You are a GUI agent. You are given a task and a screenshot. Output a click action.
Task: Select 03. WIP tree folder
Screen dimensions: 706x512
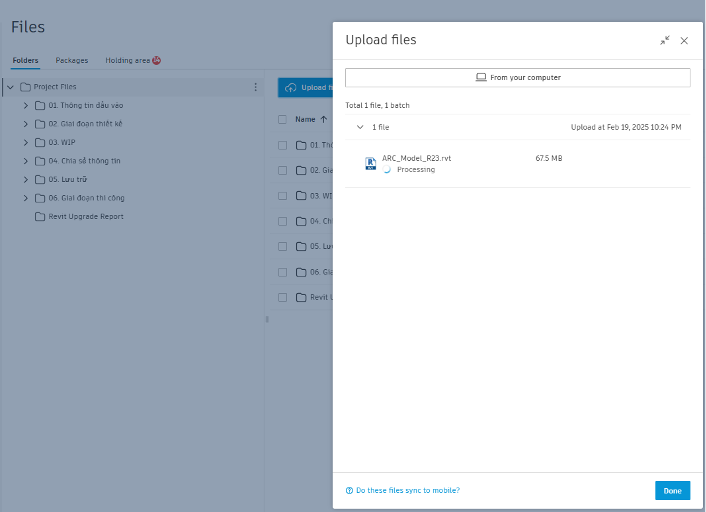tap(62, 142)
